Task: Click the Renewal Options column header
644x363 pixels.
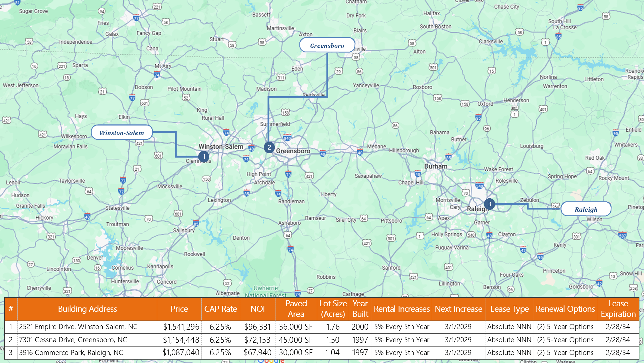Action: pyautogui.click(x=565, y=309)
